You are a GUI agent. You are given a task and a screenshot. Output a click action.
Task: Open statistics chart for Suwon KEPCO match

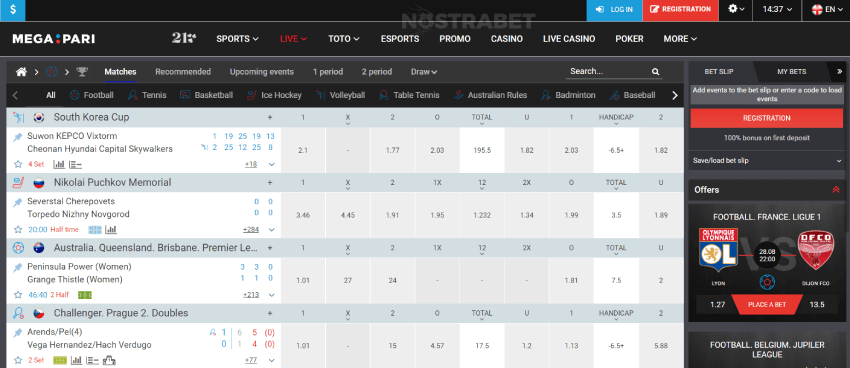pyautogui.click(x=59, y=164)
